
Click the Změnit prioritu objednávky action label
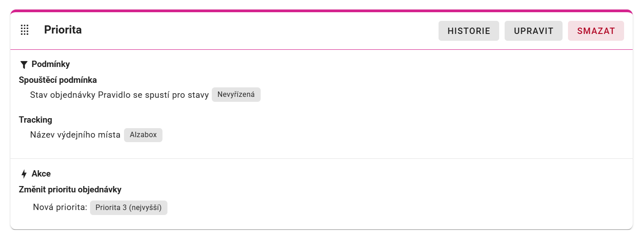click(70, 190)
